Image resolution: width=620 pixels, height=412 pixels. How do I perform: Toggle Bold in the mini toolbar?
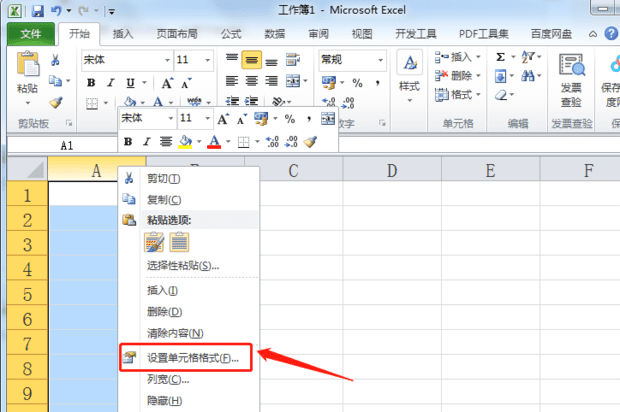[127, 142]
